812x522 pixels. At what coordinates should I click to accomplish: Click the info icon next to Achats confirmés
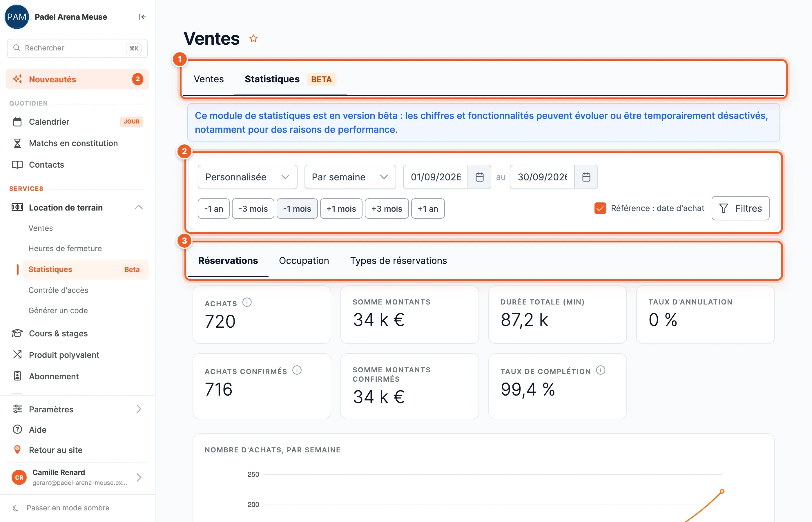click(x=297, y=370)
